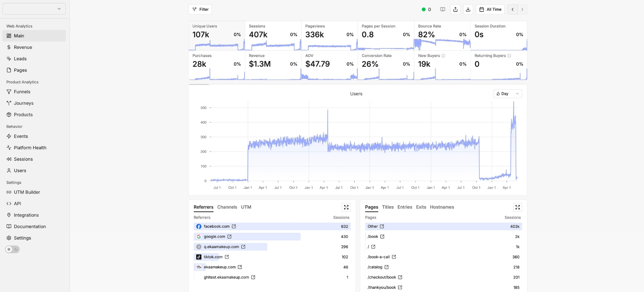The height and width of the screenshot is (292, 644).
Task: Click the Returning Buyers info icon
Action: point(509,56)
